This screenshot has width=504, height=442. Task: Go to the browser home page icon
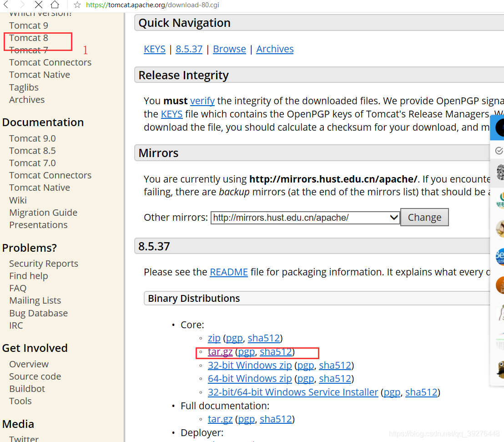coord(55,5)
